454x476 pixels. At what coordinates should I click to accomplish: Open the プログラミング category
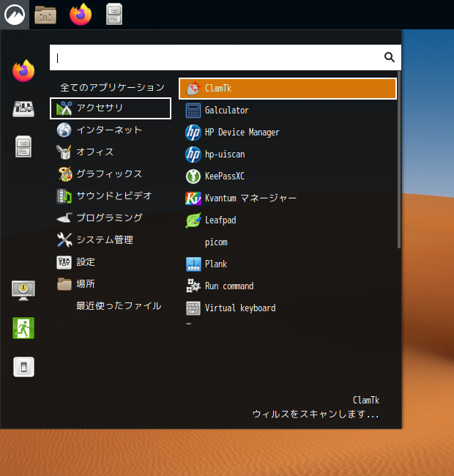click(111, 217)
